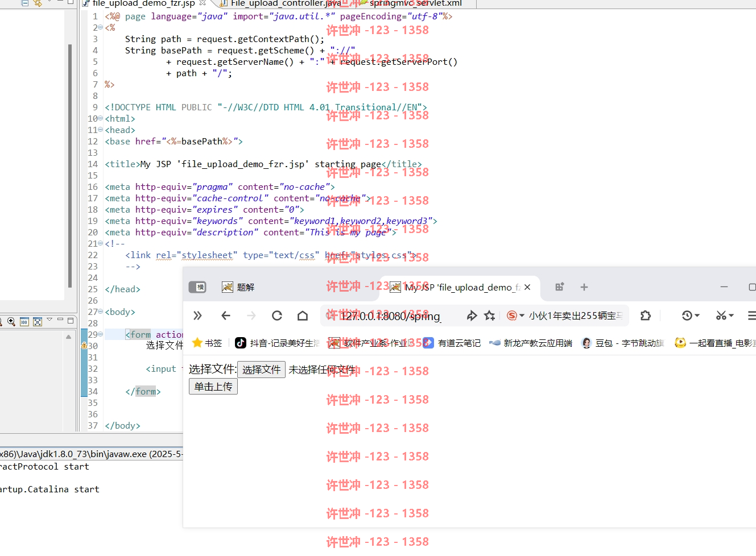Screen dimensions: 756x556
Task: Click 100 actual-size icon in lower left panel
Action: [x=24, y=322]
